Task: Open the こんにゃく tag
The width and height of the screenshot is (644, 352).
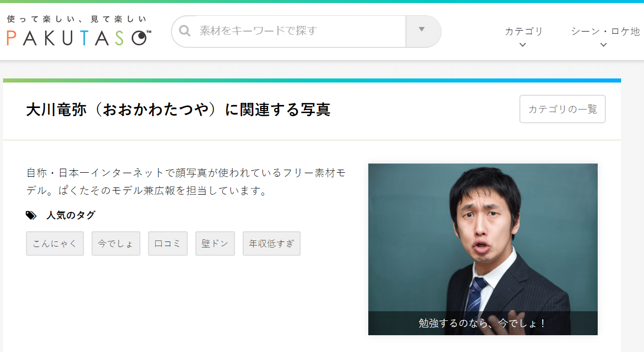Action: pyautogui.click(x=54, y=243)
